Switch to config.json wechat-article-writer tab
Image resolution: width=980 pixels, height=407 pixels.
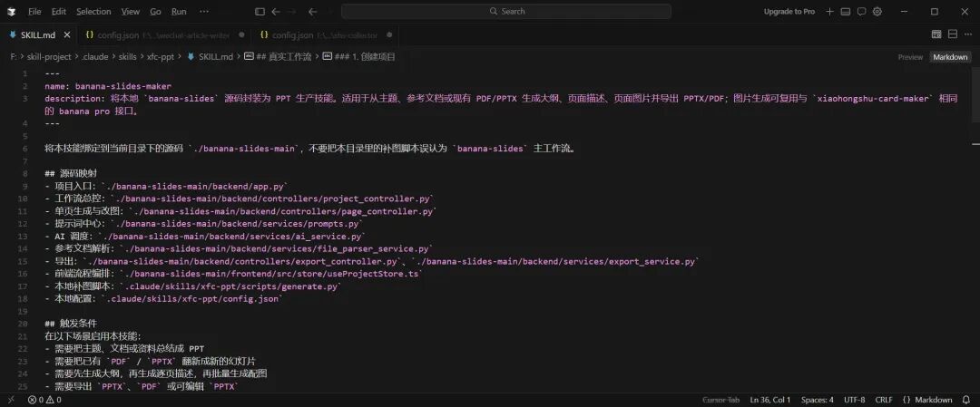[164, 35]
